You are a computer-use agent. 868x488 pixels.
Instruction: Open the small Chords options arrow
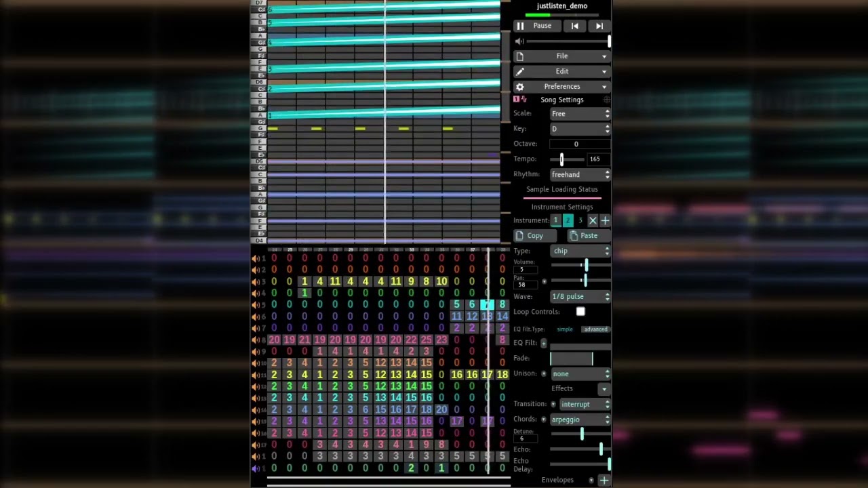click(543, 420)
